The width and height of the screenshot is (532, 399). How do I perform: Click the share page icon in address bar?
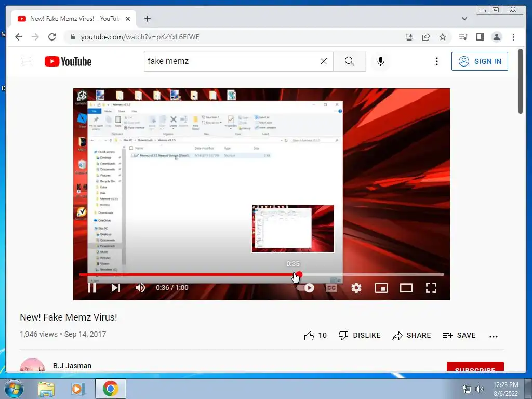tap(426, 37)
